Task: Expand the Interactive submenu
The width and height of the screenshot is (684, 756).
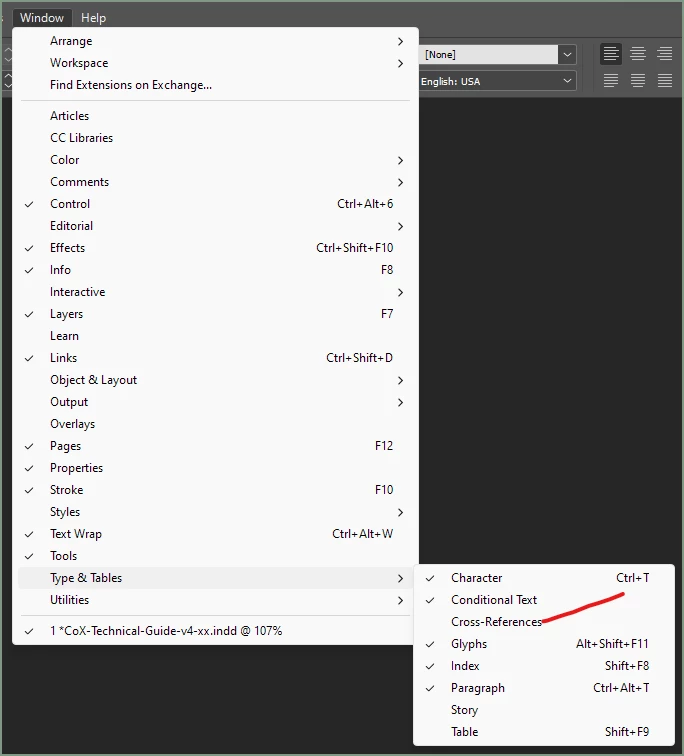Action: [x=215, y=292]
